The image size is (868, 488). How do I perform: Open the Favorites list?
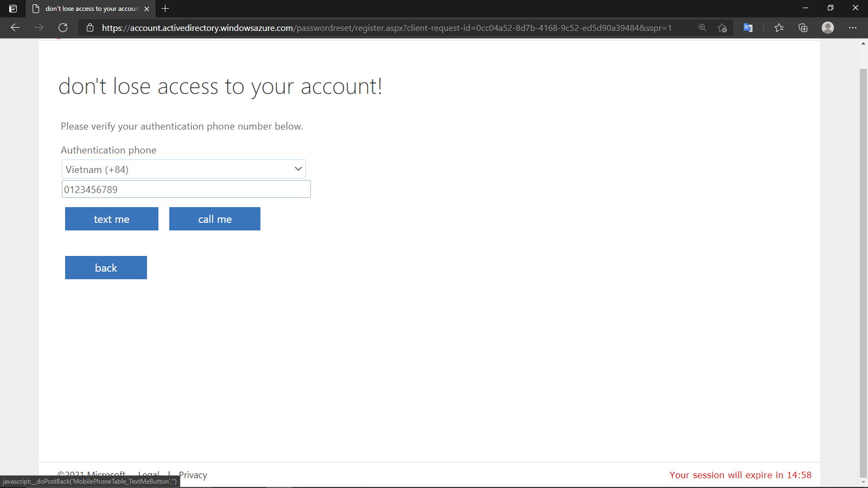779,28
